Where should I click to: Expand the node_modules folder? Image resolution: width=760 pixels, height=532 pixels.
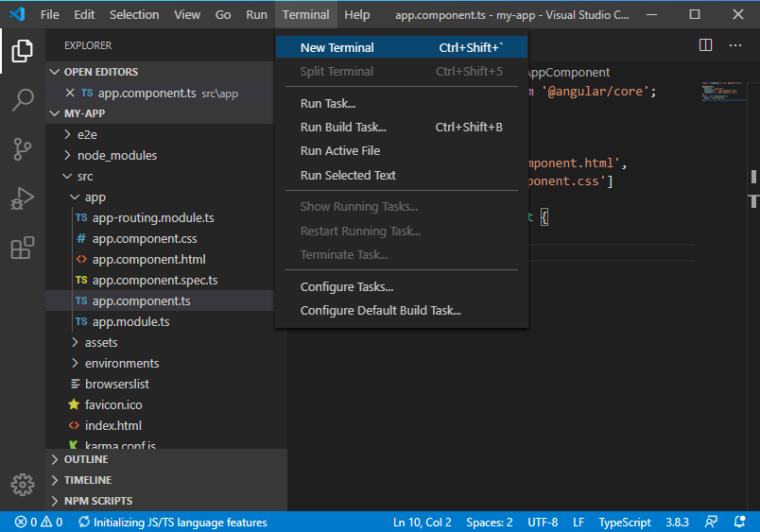point(67,155)
